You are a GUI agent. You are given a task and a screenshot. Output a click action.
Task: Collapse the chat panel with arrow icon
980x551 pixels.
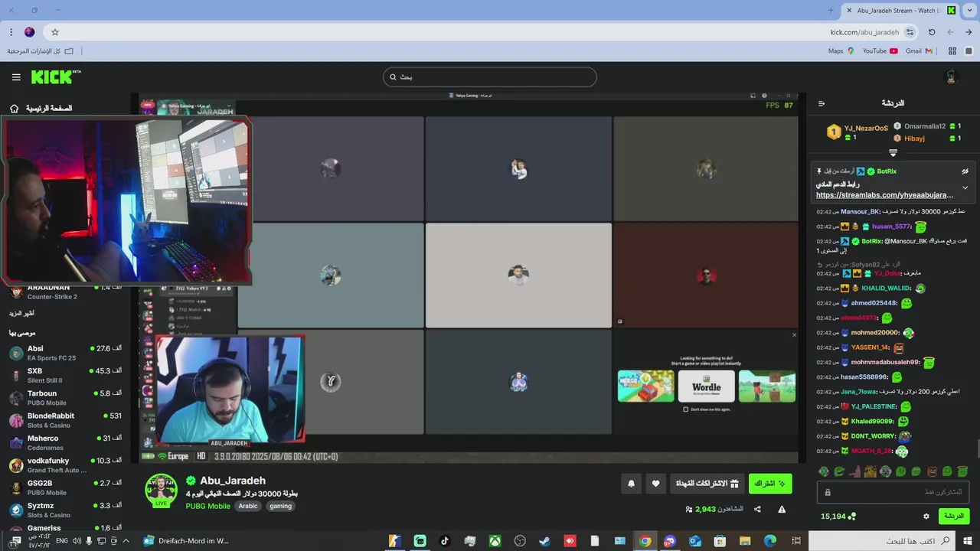[x=822, y=103]
